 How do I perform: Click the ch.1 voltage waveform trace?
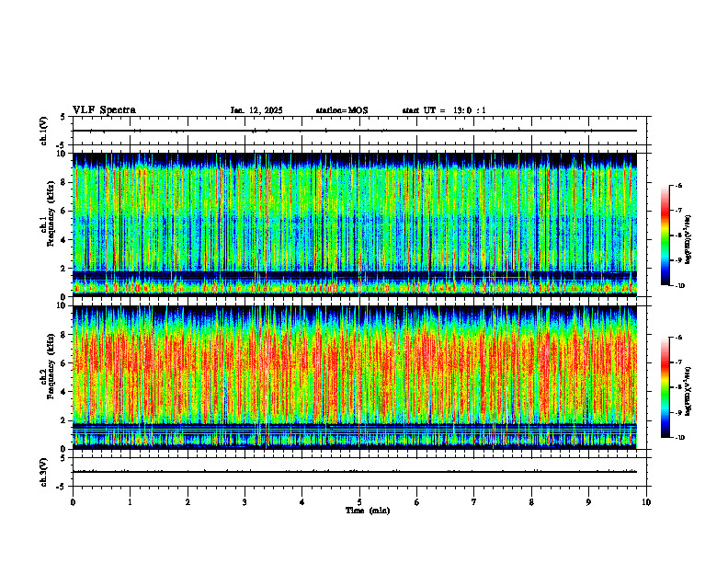355,131
